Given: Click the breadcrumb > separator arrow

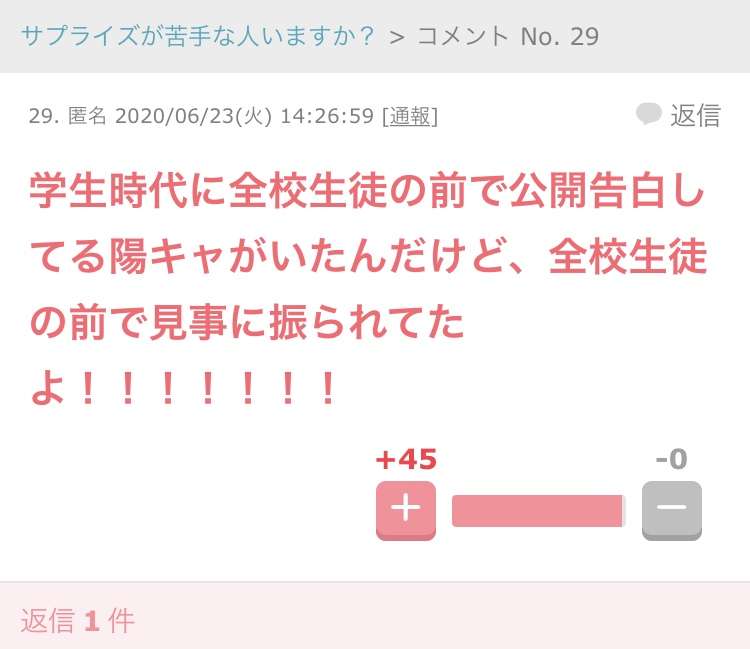Looking at the screenshot, I should [x=397, y=37].
